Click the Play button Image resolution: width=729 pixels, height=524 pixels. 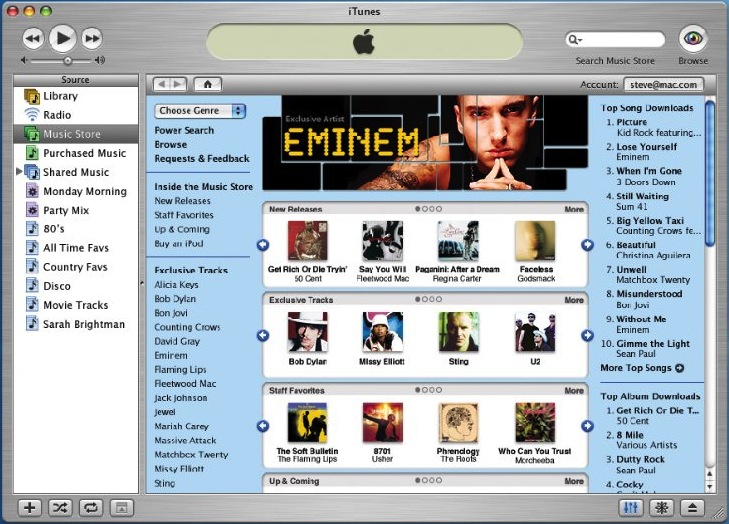click(x=62, y=38)
